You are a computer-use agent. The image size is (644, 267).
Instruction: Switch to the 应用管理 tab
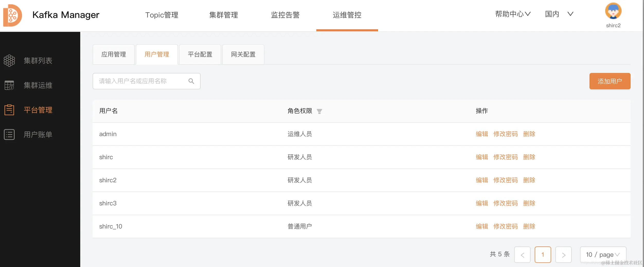114,54
